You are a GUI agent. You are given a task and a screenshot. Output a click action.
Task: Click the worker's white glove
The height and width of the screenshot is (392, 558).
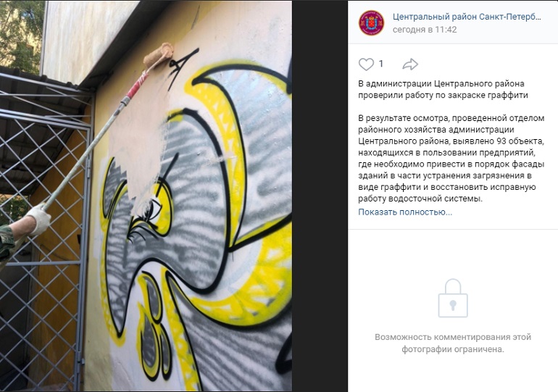38,219
